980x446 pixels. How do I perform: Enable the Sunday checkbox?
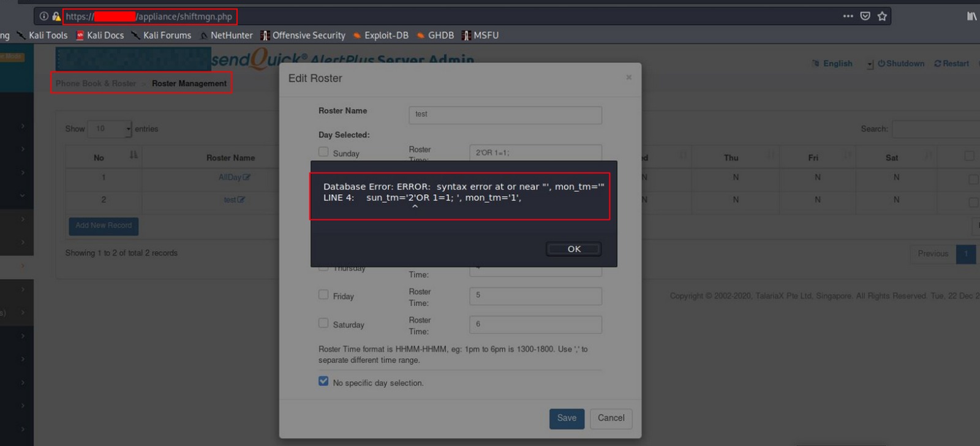pos(323,151)
